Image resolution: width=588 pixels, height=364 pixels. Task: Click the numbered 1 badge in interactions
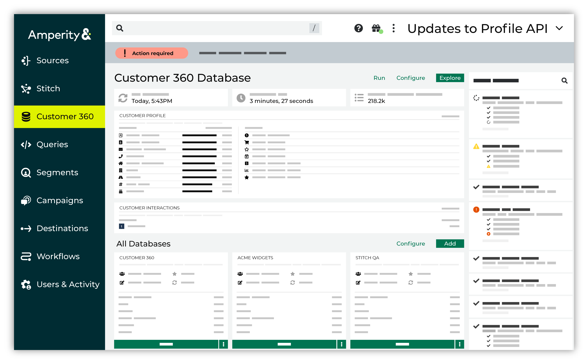pos(122,226)
